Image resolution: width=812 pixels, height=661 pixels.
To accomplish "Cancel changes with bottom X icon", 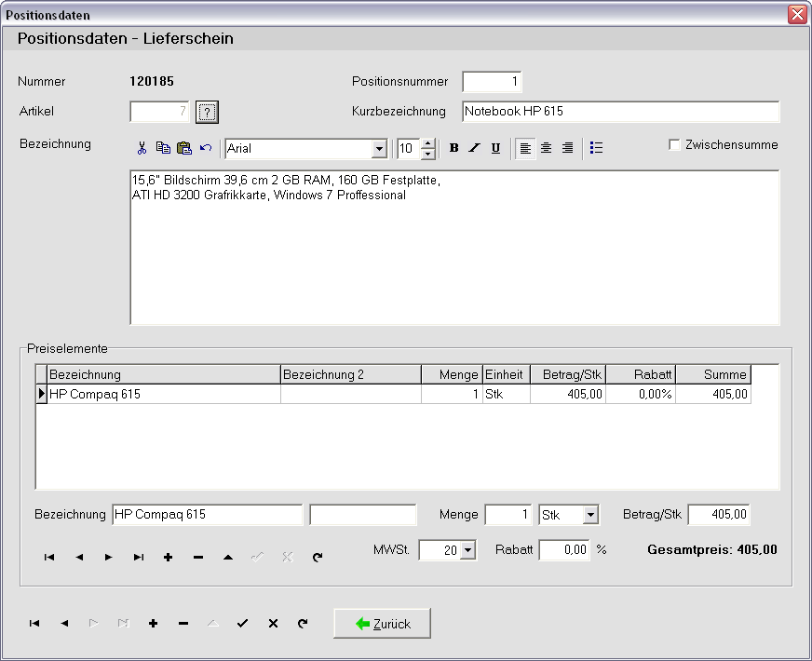I will [x=273, y=623].
